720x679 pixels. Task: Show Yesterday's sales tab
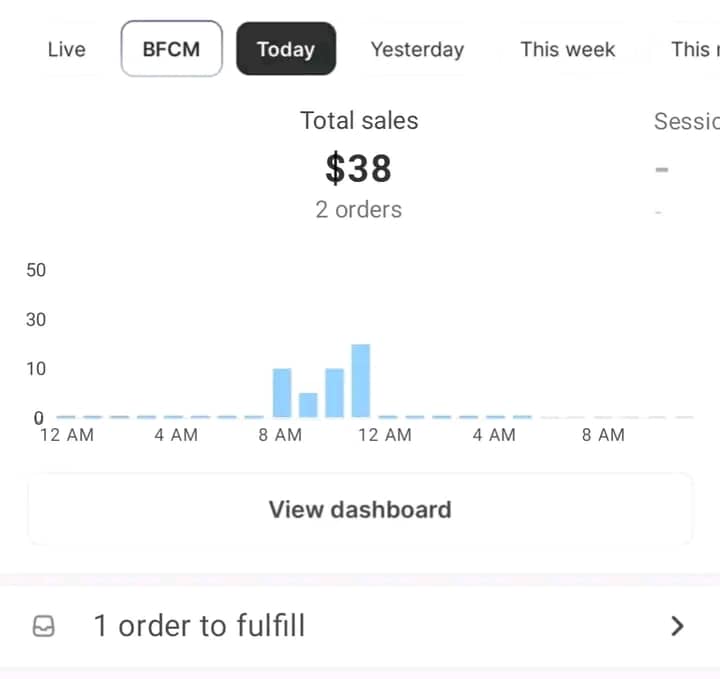point(417,49)
